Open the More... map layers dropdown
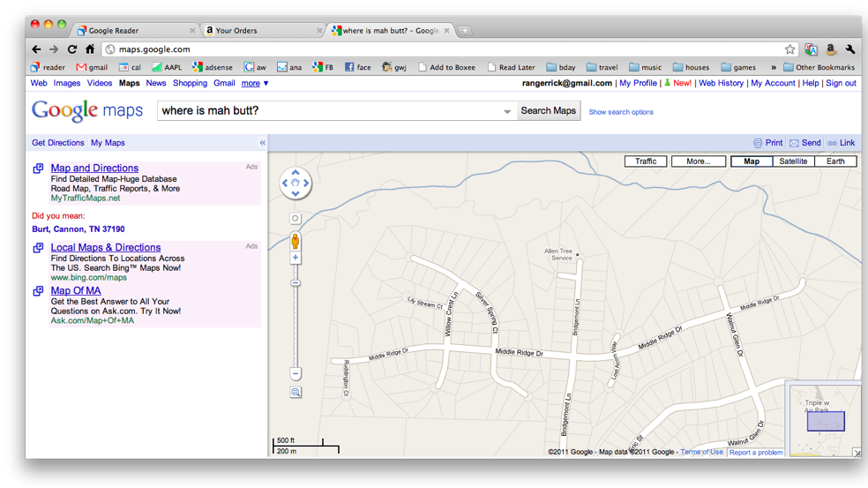Image resolution: width=868 pixels, height=488 pixels. click(699, 161)
